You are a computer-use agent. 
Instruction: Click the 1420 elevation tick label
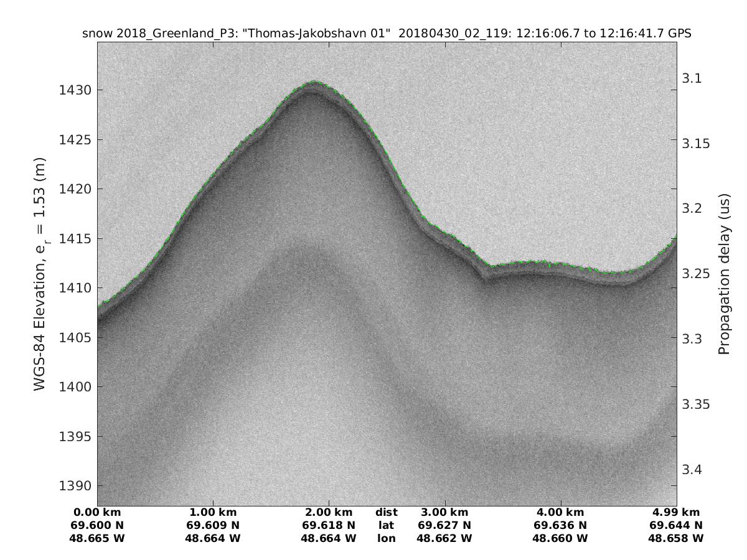(75, 189)
